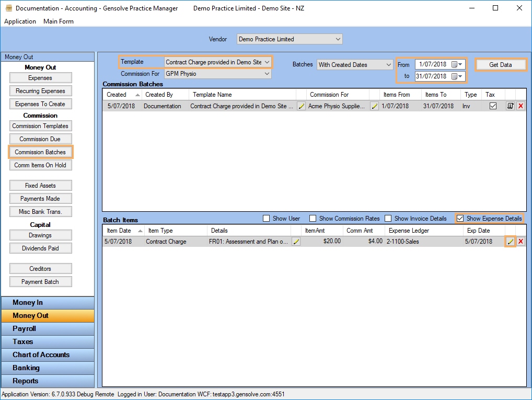Sort batches by Created column header
This screenshot has height=400, width=532.
point(117,95)
